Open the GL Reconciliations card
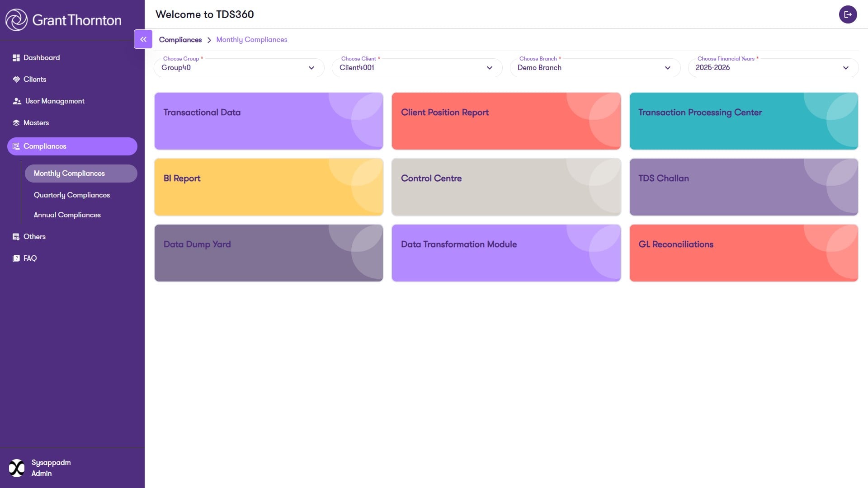Image resolution: width=868 pixels, height=488 pixels. (x=744, y=253)
